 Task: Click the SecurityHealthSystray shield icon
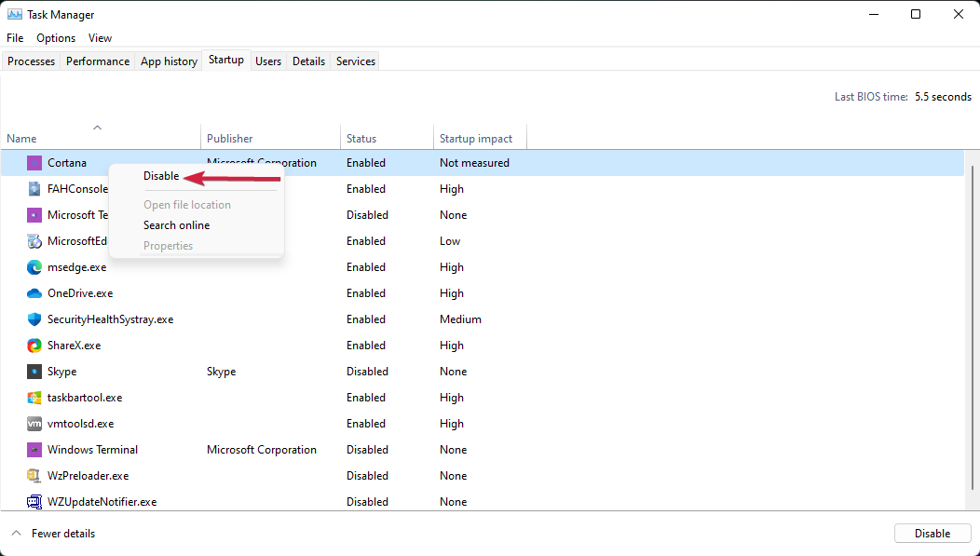[34, 319]
